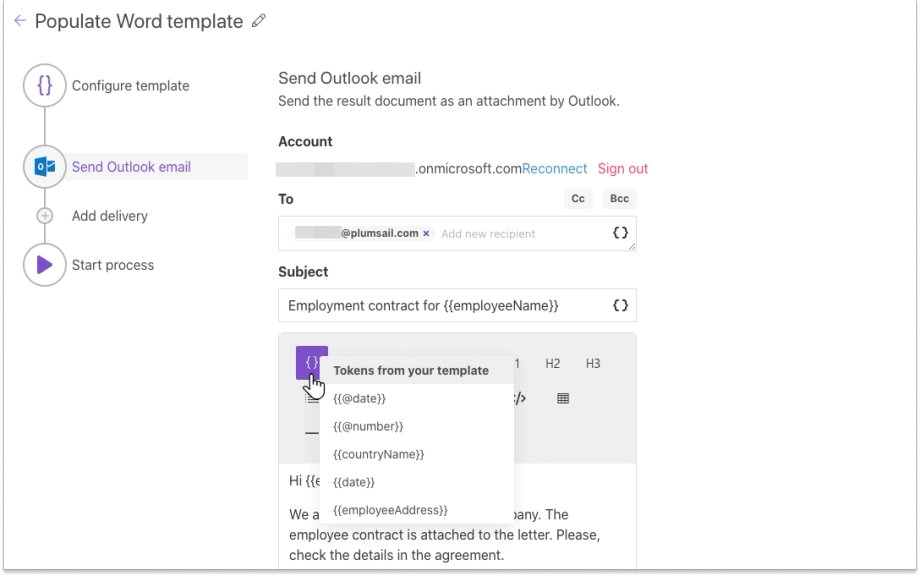This screenshot has width=920, height=576.
Task: Edit the process name with pencil icon
Action: point(259,21)
